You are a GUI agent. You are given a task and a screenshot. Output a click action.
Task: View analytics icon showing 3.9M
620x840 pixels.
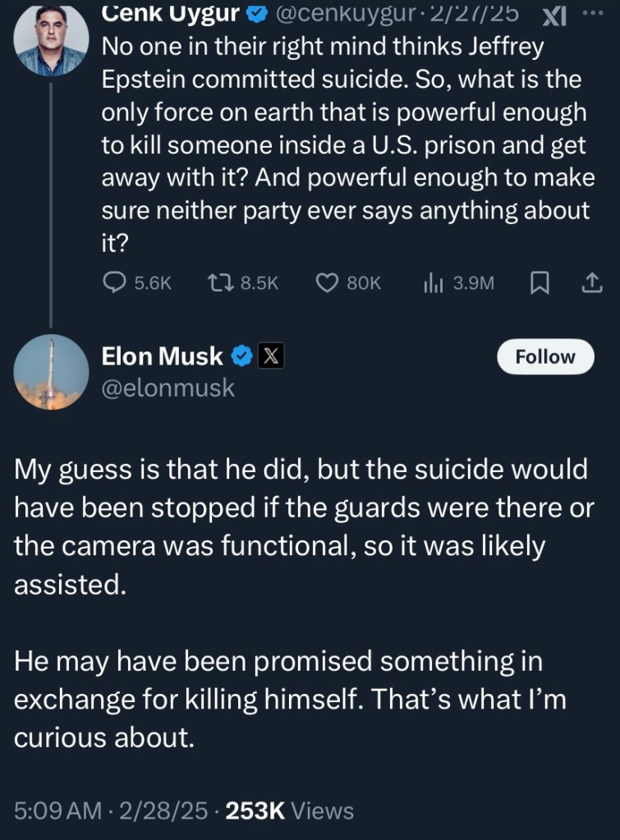pyautogui.click(x=433, y=282)
